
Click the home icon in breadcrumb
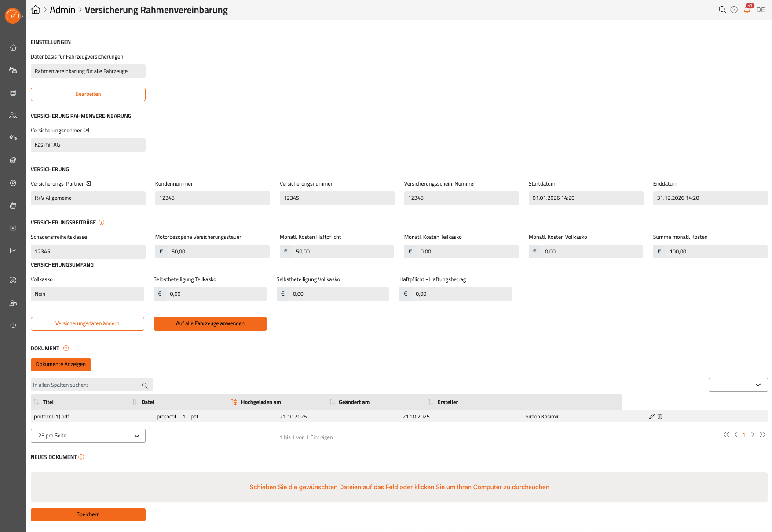[36, 10]
